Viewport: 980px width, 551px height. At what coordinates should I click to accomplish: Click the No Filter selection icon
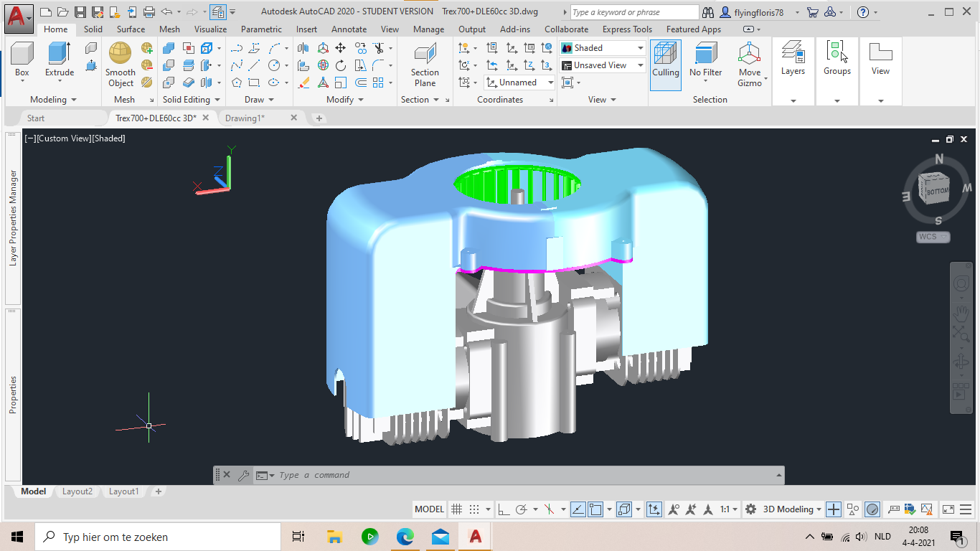click(x=705, y=60)
